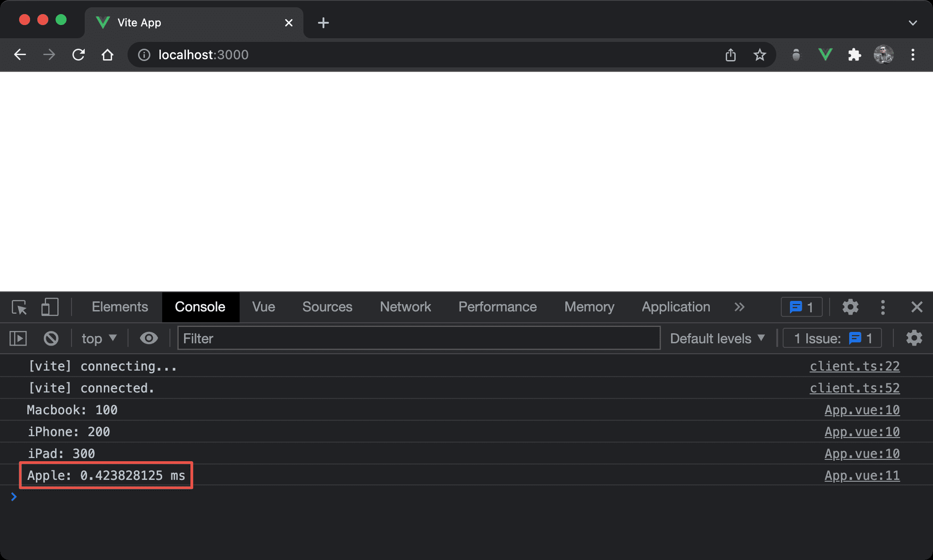Expand the top context dropdown
This screenshot has width=933, height=560.
(x=99, y=338)
